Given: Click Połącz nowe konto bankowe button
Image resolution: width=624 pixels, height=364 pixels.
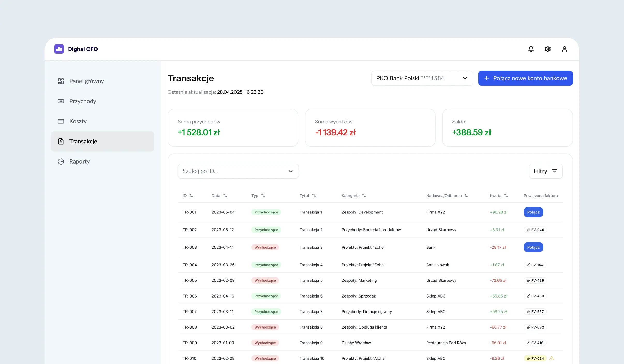Looking at the screenshot, I should tap(525, 78).
